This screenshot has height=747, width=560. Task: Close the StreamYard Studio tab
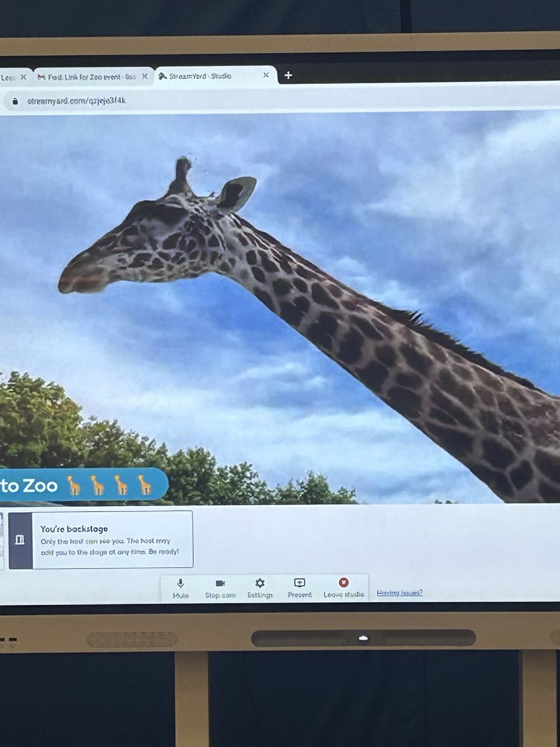point(266,75)
